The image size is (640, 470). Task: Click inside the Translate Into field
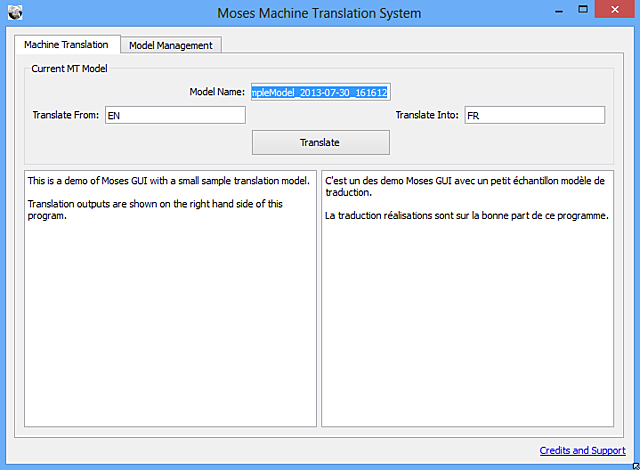(535, 115)
